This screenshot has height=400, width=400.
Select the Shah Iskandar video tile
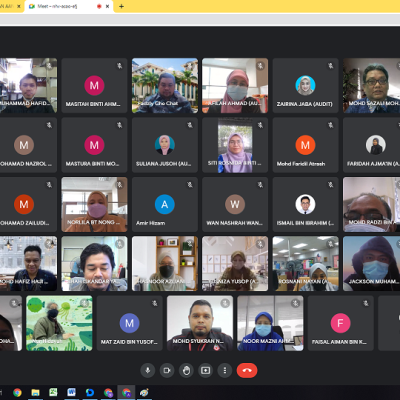point(94,264)
